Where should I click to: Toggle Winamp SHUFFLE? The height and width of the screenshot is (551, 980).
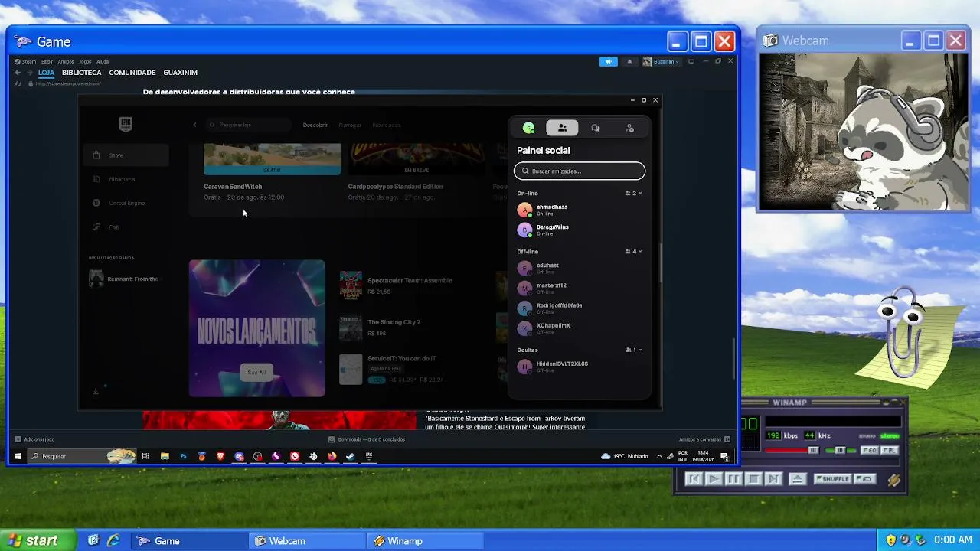pos(833,479)
